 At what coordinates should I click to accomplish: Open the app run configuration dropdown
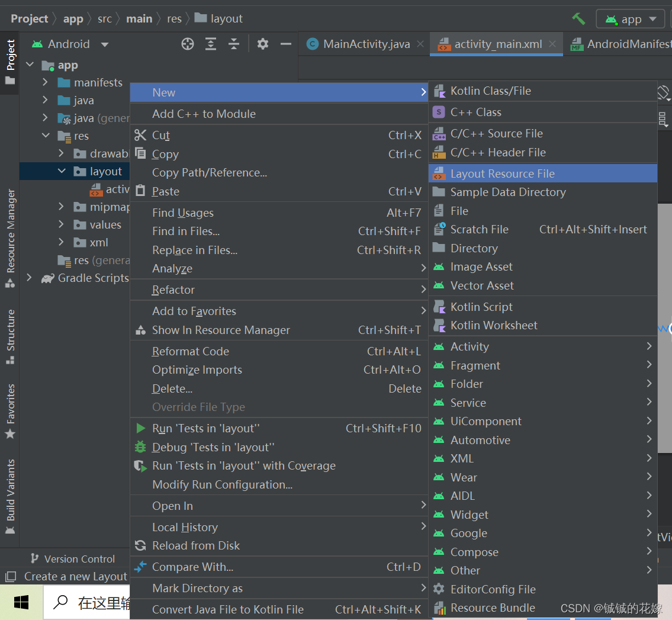(630, 20)
